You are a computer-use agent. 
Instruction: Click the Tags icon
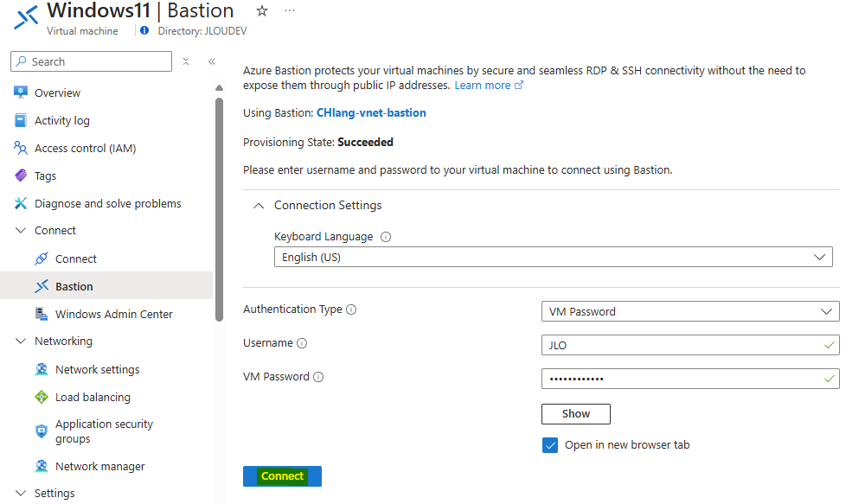(x=21, y=175)
